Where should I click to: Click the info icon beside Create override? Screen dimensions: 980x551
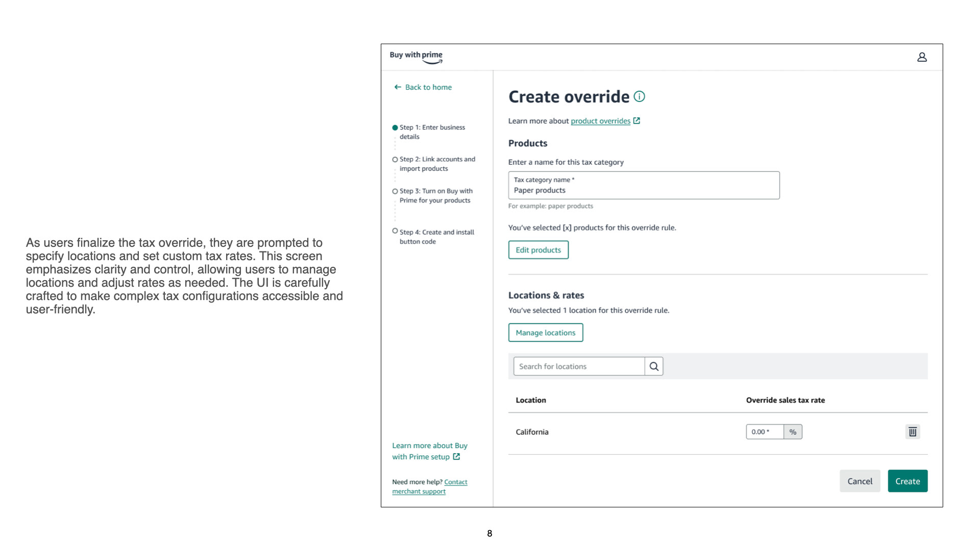pyautogui.click(x=639, y=96)
